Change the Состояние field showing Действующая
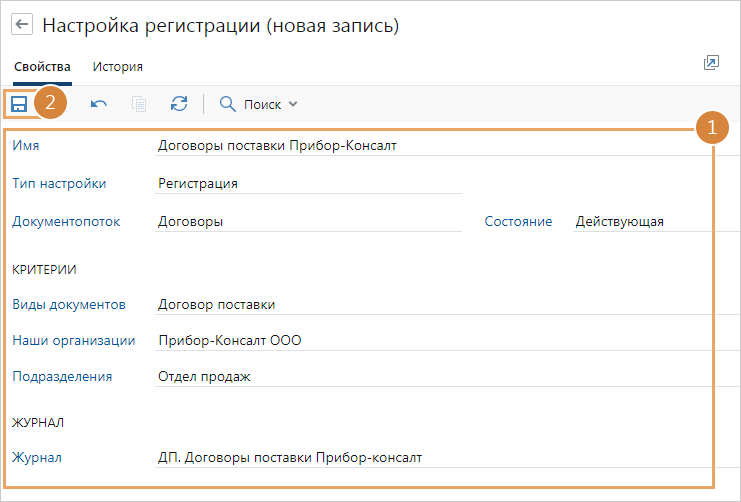Image resolution: width=741 pixels, height=502 pixels. coord(650,221)
